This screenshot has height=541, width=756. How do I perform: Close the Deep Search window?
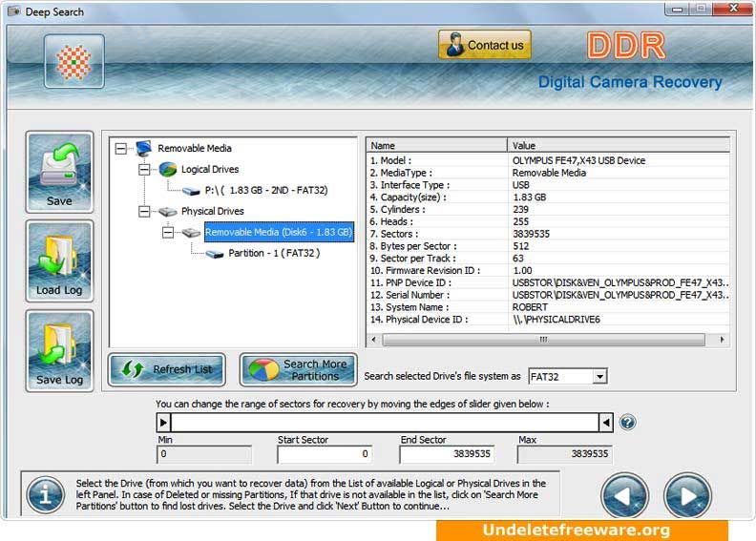[733, 9]
